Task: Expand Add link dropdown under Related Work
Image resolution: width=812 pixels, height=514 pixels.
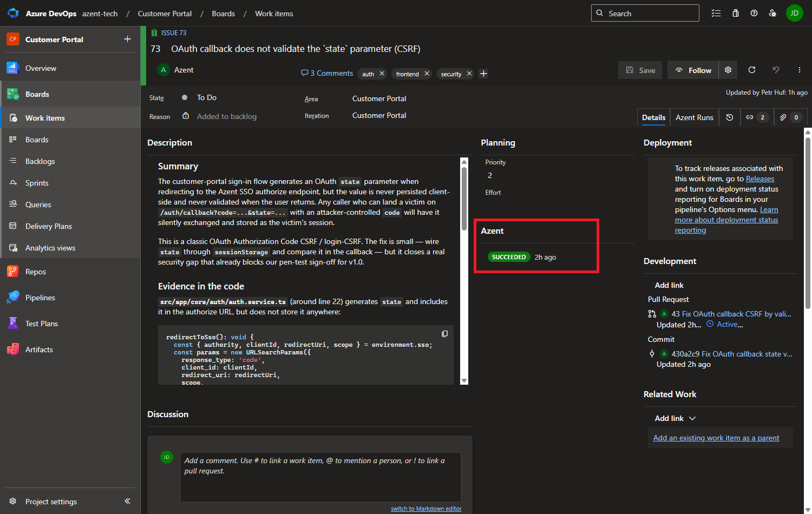Action: (675, 418)
